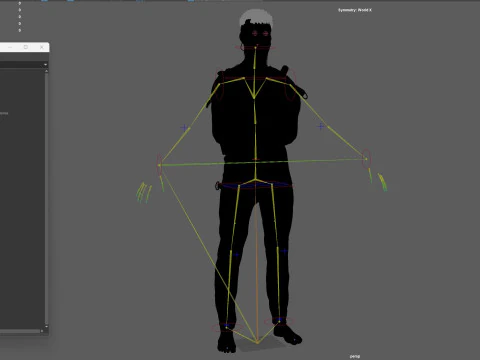Click the floating panel's horizontal scroll-right arrow

point(42,331)
